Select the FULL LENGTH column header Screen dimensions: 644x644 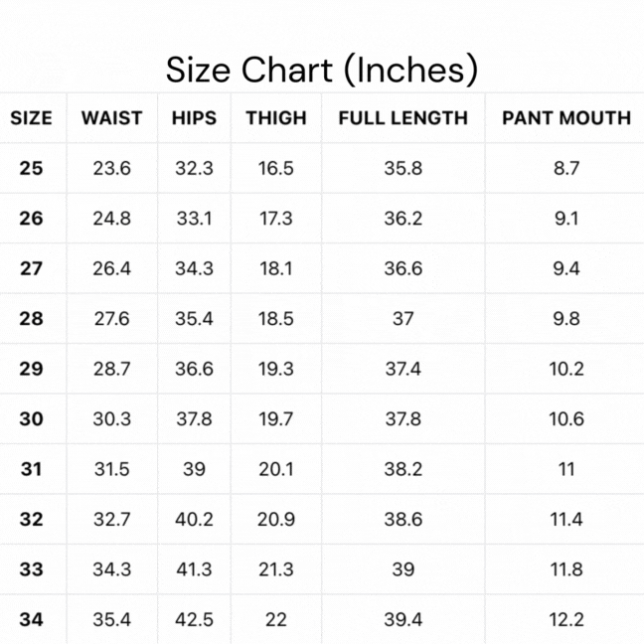pos(402,118)
